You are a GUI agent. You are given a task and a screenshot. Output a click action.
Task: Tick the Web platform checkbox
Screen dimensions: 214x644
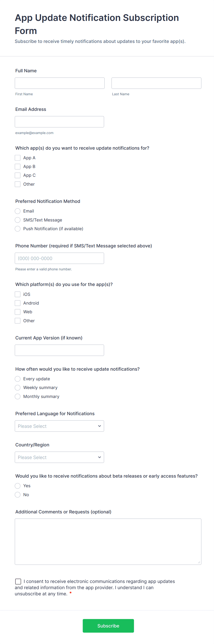click(x=17, y=312)
